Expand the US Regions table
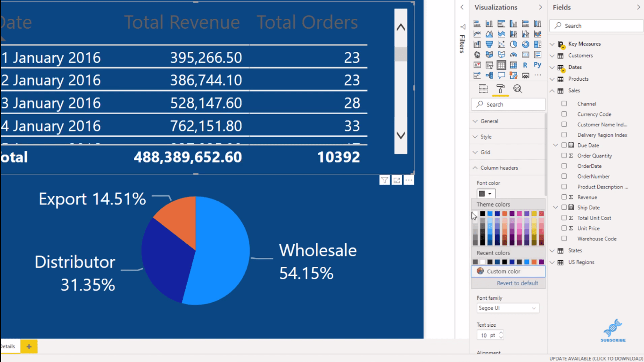Viewport: 644px width, 362px height. click(x=552, y=262)
